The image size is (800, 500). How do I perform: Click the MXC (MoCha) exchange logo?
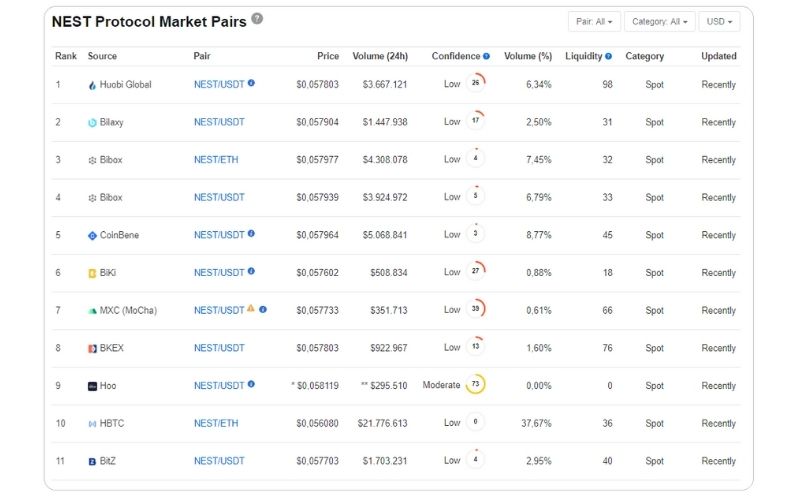pyautogui.click(x=92, y=311)
